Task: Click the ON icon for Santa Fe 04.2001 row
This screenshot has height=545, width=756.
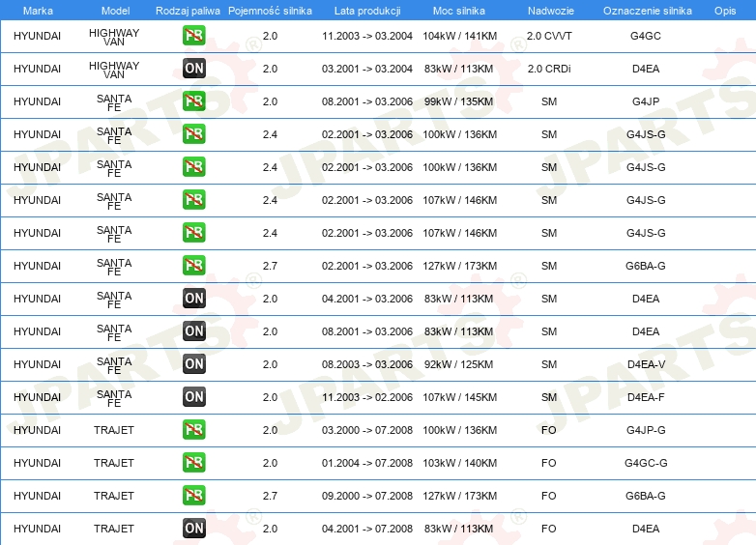Action: click(x=193, y=299)
